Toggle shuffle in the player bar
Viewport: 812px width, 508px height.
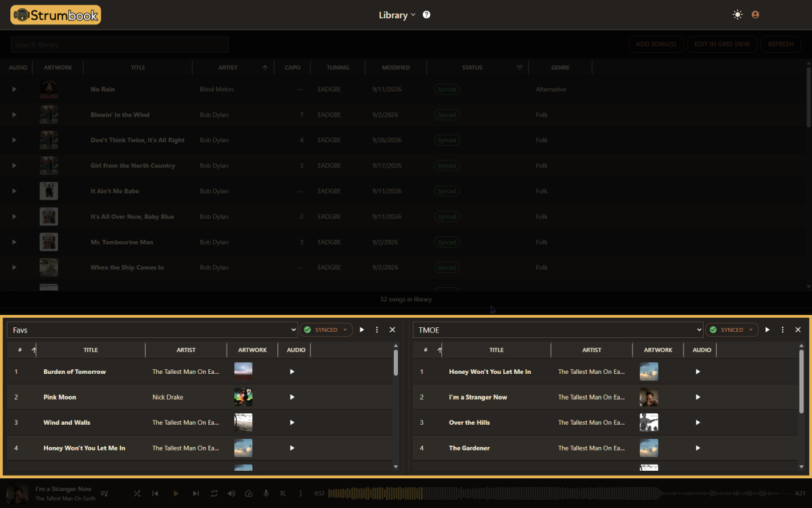pyautogui.click(x=137, y=494)
